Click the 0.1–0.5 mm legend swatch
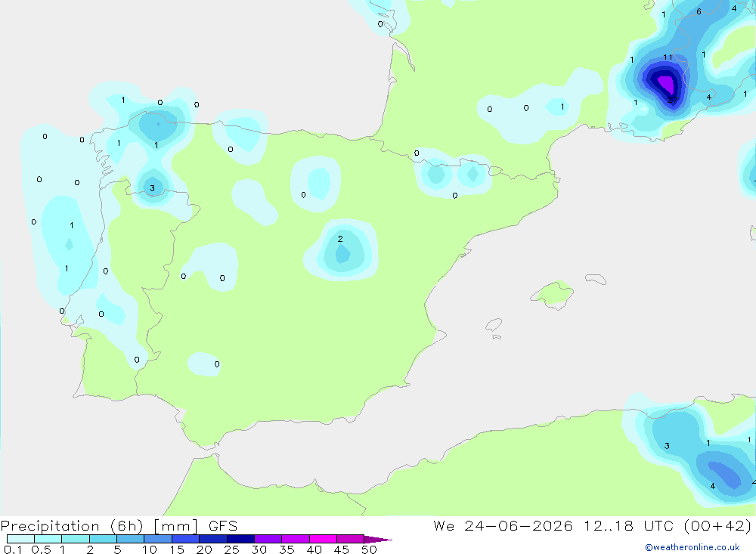Image resolution: width=756 pixels, height=554 pixels. pyautogui.click(x=20, y=539)
